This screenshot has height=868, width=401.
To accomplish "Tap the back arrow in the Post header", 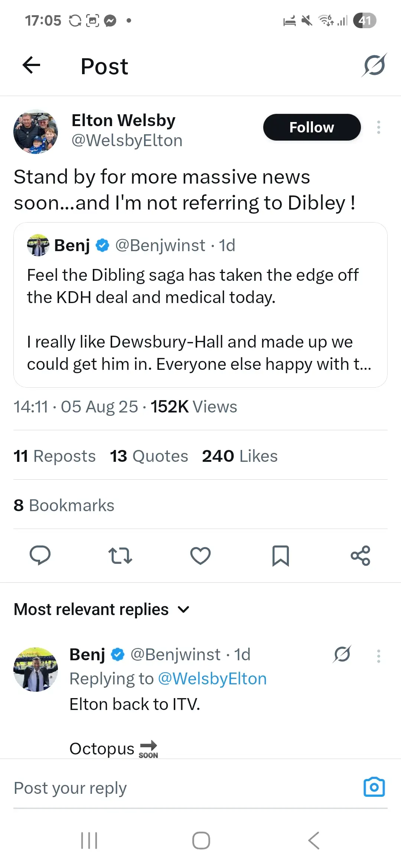I will (31, 66).
